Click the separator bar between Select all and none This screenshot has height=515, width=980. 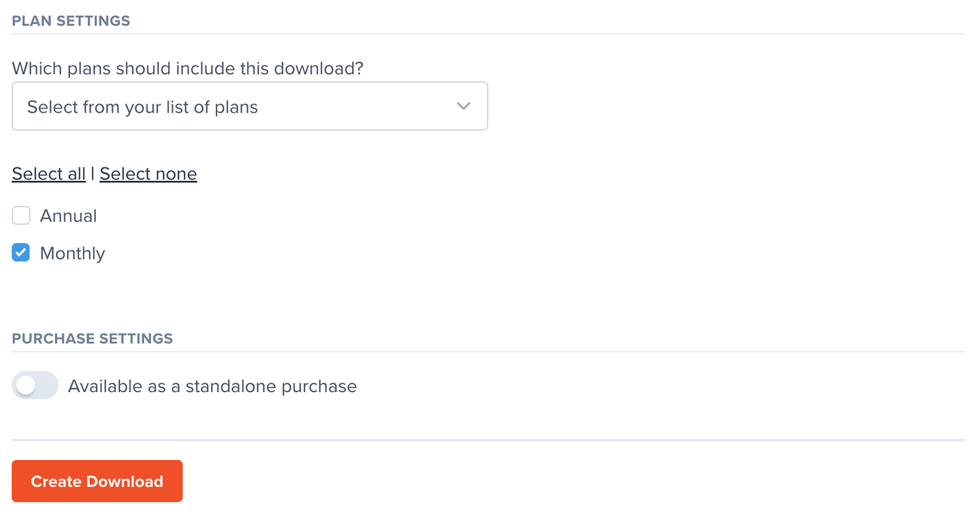click(x=93, y=174)
